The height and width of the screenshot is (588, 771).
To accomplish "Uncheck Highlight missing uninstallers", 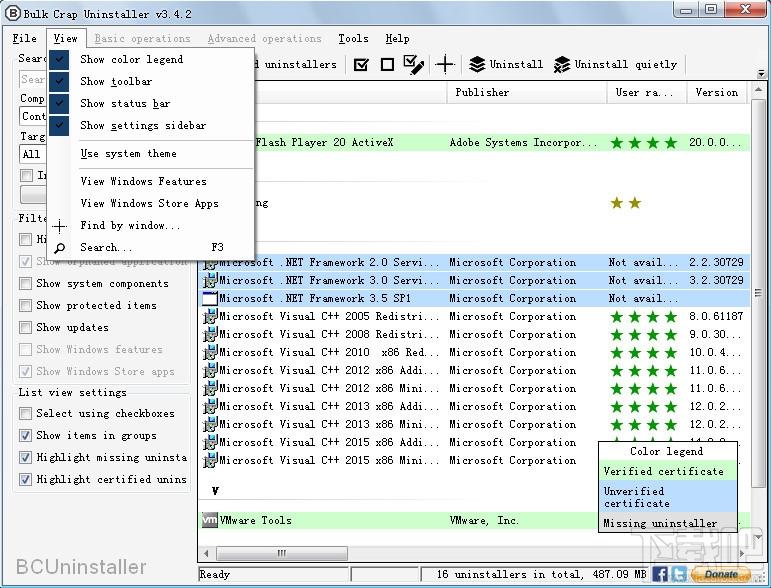I will tap(25, 458).
